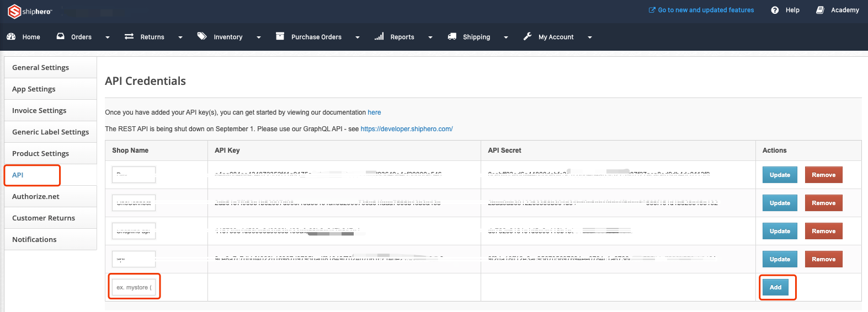Click the 'API Credentials' heading

pyautogui.click(x=145, y=81)
